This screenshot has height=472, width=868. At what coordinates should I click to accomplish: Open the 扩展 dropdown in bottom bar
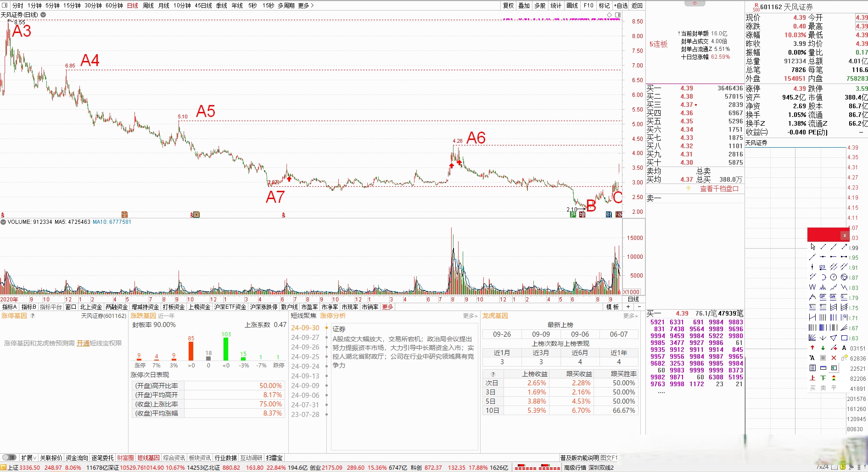point(28,458)
